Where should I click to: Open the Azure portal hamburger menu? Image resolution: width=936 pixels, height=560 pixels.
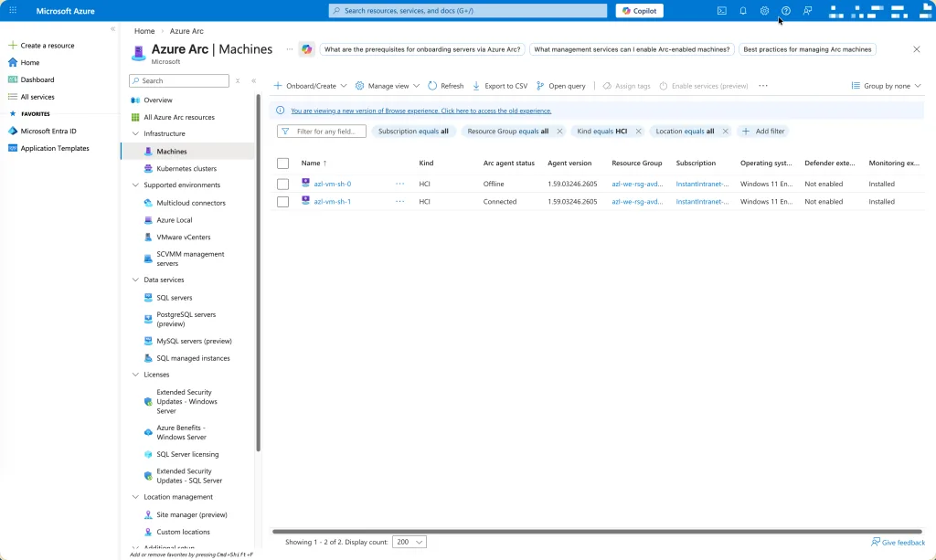pos(13,11)
